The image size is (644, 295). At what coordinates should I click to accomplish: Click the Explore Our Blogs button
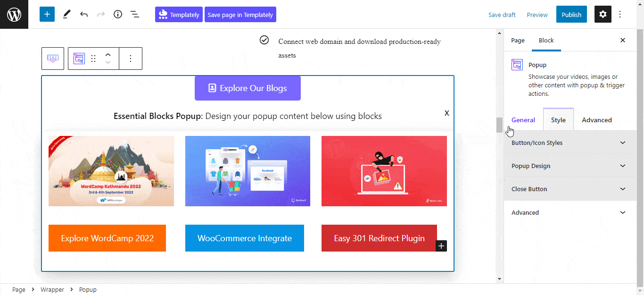coord(248,88)
